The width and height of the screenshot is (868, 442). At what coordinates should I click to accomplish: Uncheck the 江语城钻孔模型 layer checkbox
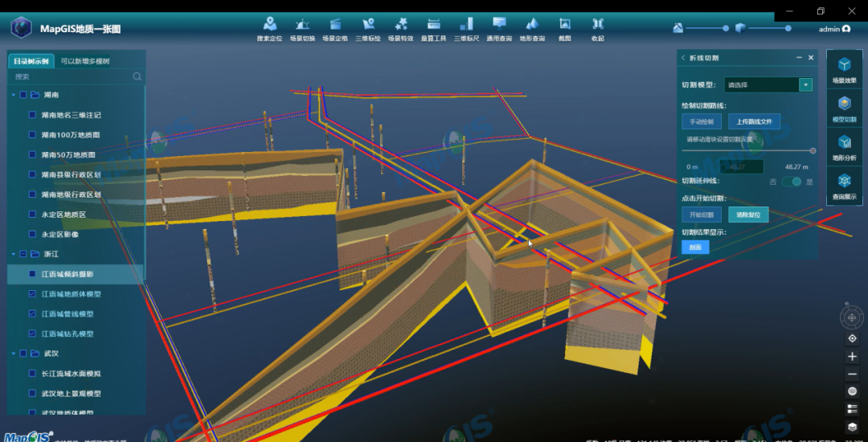tap(32, 334)
